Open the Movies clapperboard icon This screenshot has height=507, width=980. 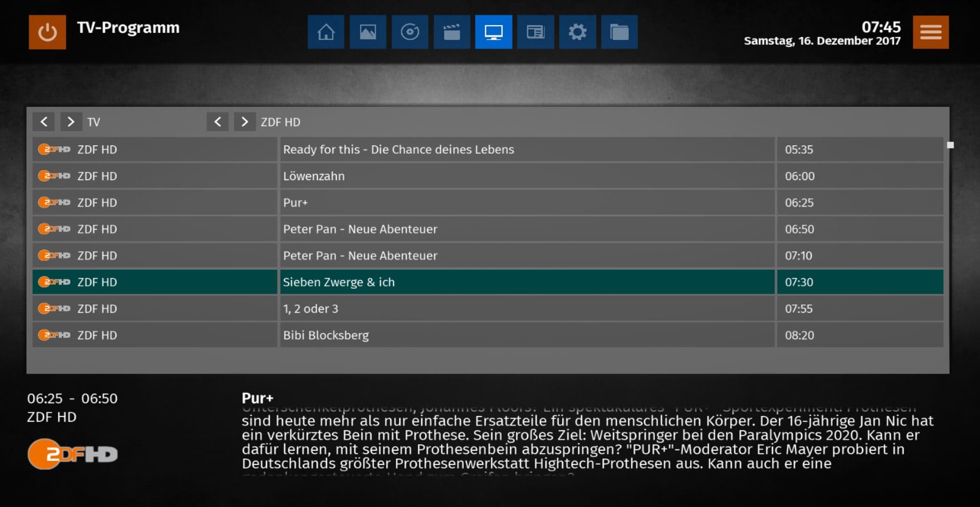click(x=451, y=32)
